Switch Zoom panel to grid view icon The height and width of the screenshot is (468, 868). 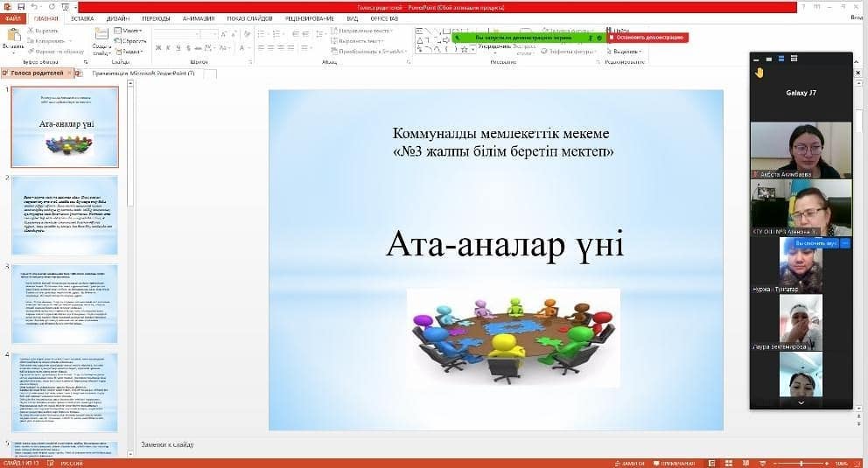coord(794,58)
